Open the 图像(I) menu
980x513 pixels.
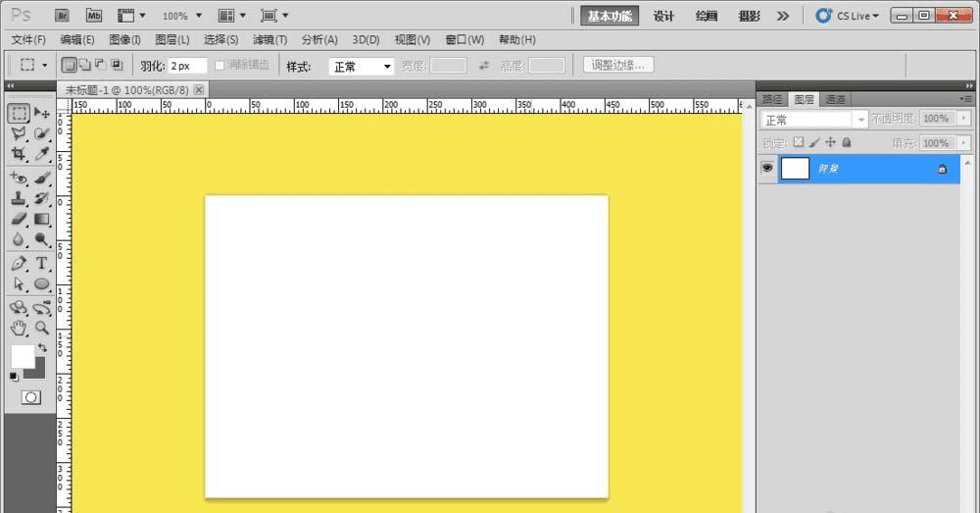124,39
